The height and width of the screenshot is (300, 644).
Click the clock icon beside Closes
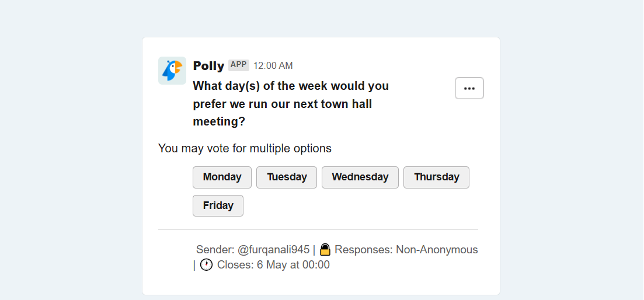[206, 265]
